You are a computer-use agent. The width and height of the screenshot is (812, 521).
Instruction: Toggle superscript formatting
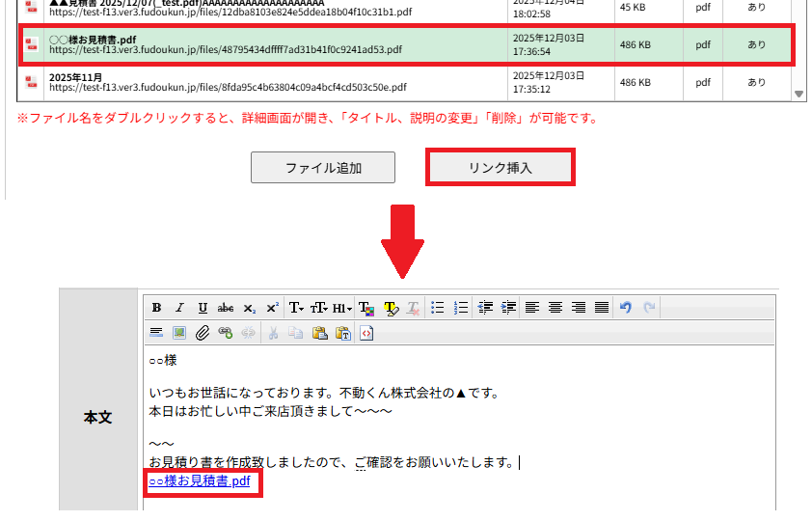click(x=272, y=308)
